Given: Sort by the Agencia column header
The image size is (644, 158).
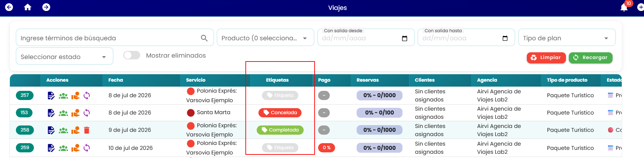Looking at the screenshot, I should click(x=487, y=80).
